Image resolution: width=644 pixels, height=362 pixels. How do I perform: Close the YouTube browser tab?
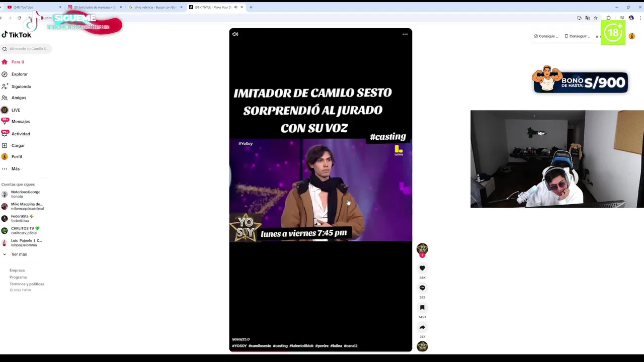[x=60, y=7]
